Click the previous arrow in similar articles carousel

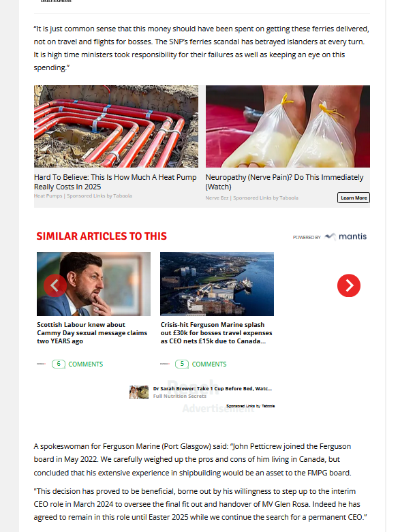(x=55, y=285)
